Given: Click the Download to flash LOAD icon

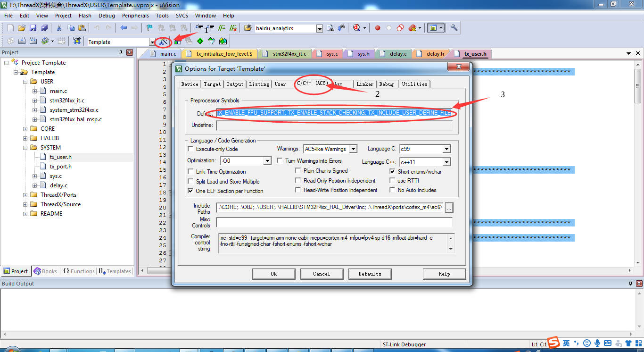Looking at the screenshot, I should click(x=77, y=42).
